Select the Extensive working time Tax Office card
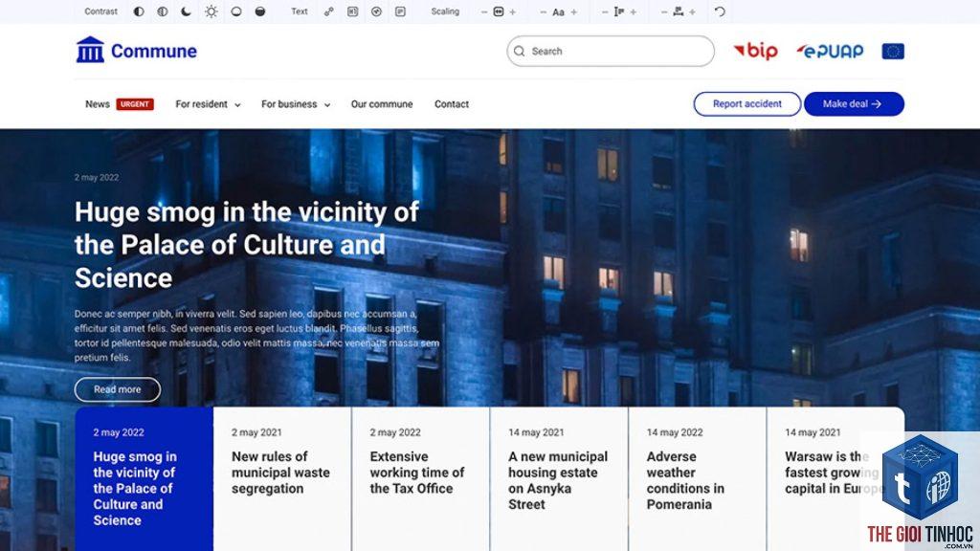This screenshot has width=980, height=551. pyautogui.click(x=421, y=478)
